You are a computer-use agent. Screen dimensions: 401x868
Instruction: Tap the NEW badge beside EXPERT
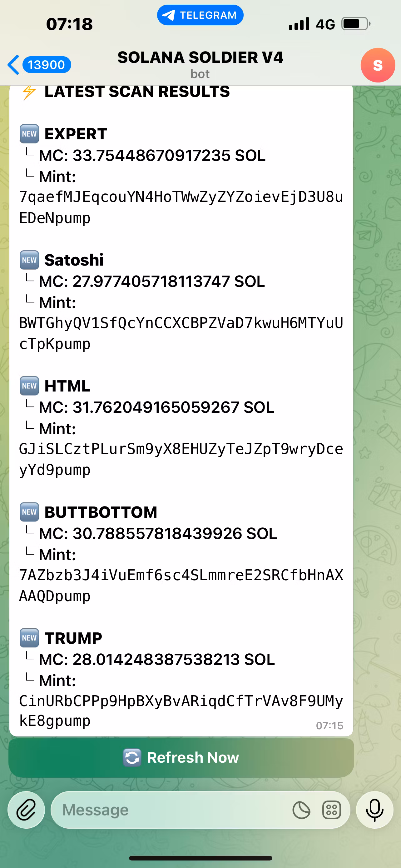[x=29, y=134]
